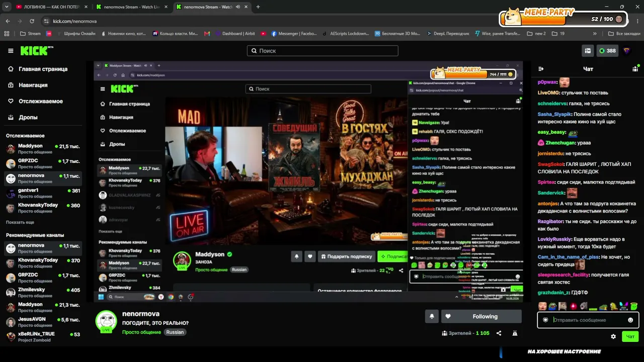Pick the green halo emote in quick bar

634,306
